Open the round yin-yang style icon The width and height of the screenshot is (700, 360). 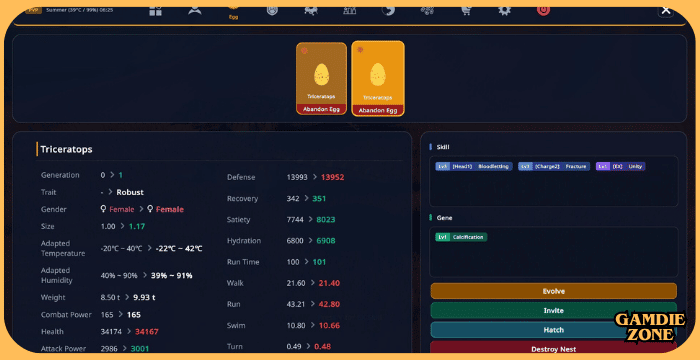tap(388, 11)
